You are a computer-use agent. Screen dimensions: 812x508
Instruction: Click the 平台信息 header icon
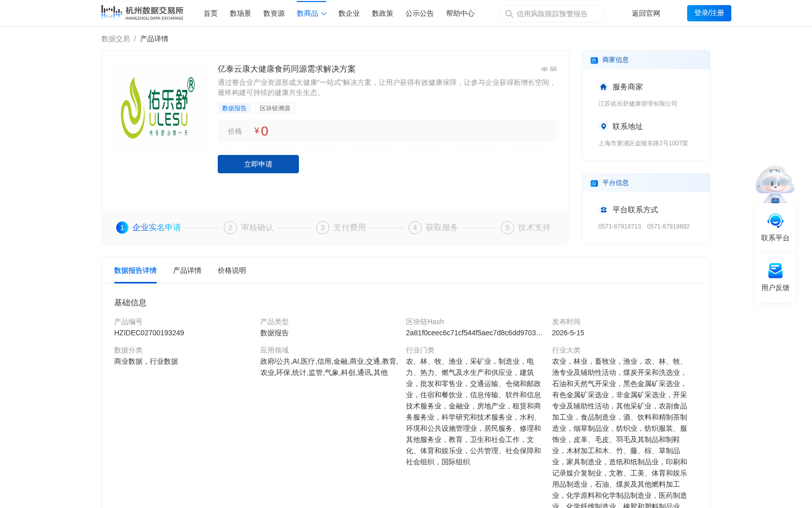[594, 183]
